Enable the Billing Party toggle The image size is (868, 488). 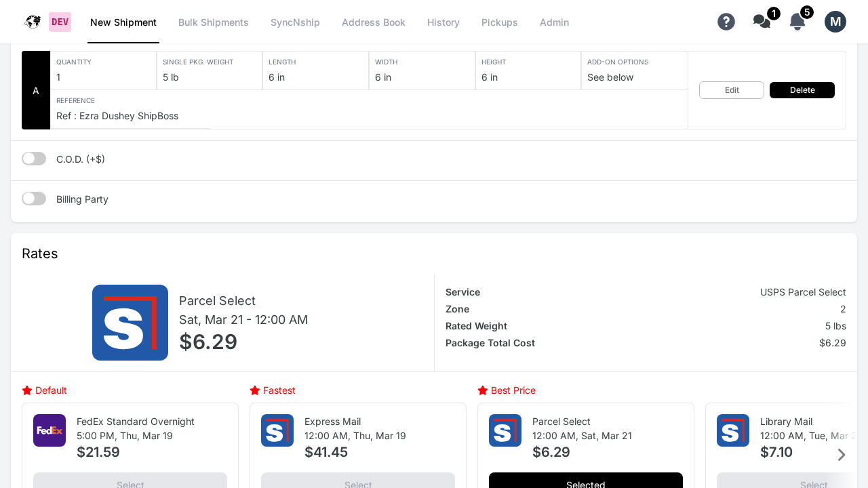[34, 198]
